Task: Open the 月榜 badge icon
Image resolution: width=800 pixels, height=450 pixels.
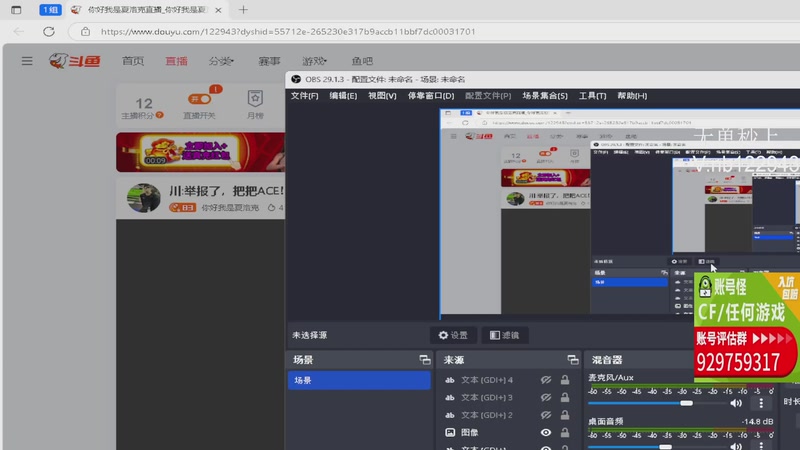Action: click(x=255, y=98)
